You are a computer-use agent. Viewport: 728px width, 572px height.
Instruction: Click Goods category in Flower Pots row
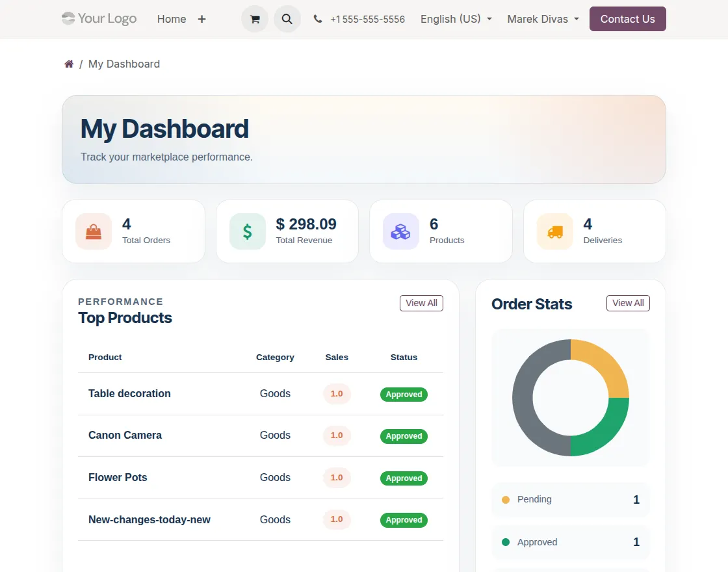pos(275,477)
